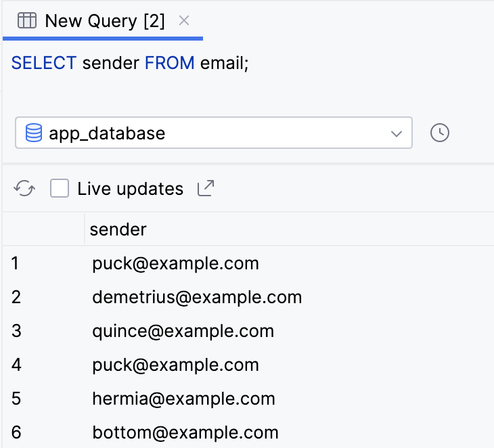Click the query history clock icon
Viewport: 494px width, 448px height.
[440, 133]
